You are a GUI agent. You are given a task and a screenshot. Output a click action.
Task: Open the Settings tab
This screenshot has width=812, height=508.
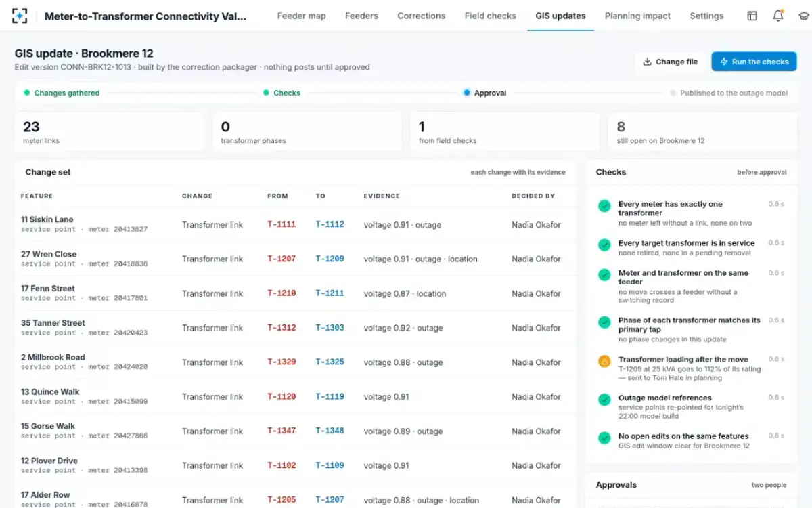(706, 16)
